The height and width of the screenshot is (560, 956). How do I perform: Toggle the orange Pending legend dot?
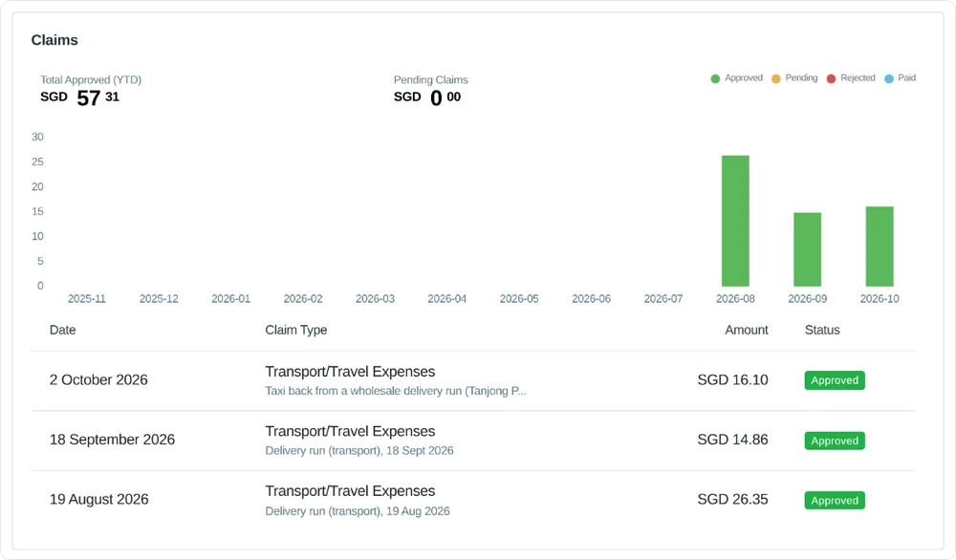pyautogui.click(x=776, y=78)
